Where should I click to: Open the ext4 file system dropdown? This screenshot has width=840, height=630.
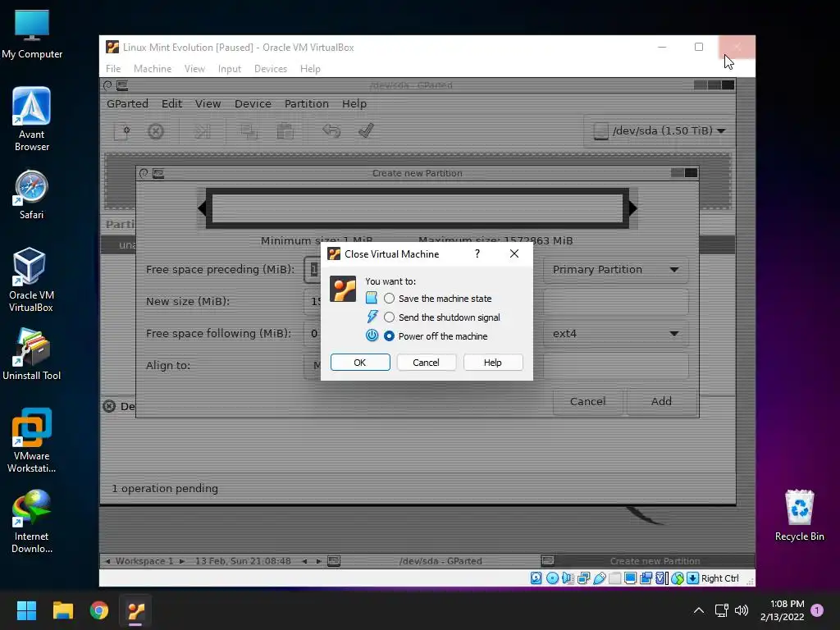pyautogui.click(x=615, y=333)
